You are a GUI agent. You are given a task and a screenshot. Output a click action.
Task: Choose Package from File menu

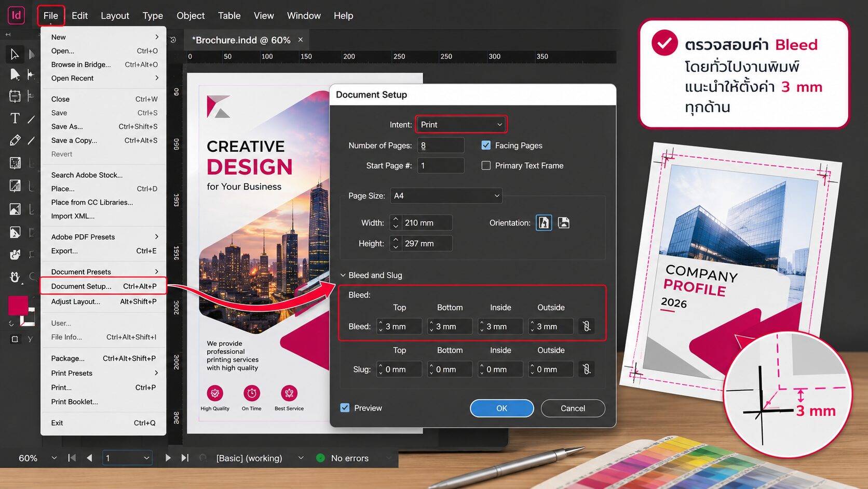104,358
